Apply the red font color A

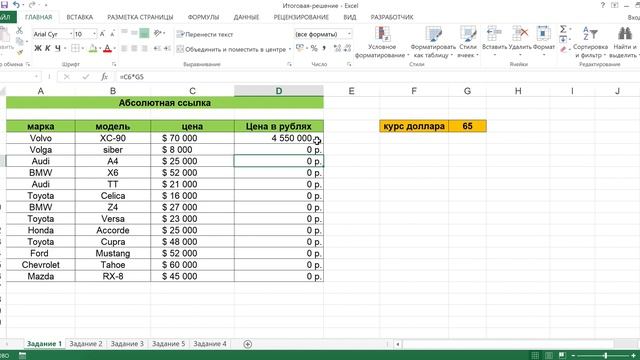(107, 49)
